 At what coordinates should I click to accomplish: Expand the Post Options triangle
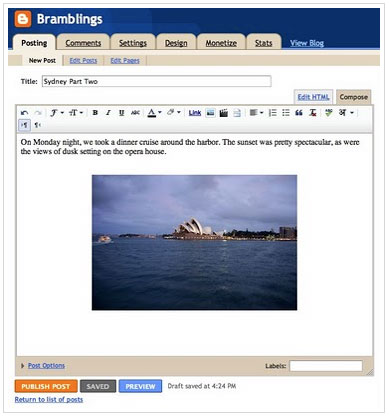(22, 366)
